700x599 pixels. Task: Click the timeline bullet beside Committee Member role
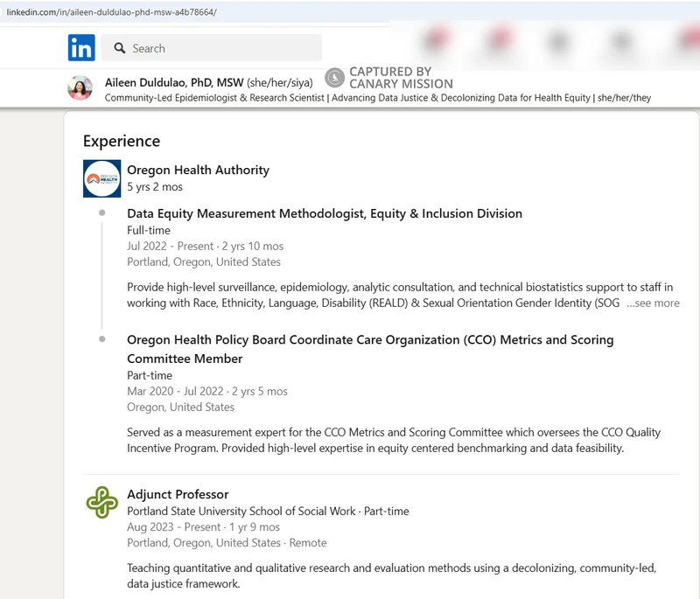(102, 339)
